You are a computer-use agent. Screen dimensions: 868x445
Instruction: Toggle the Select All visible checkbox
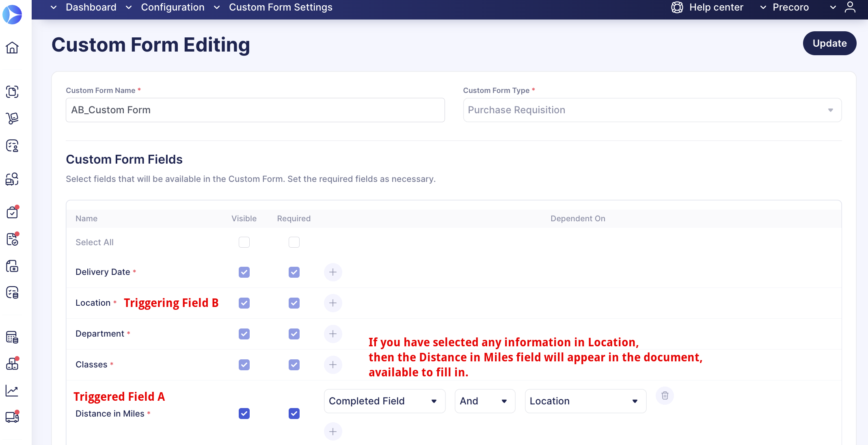click(244, 242)
